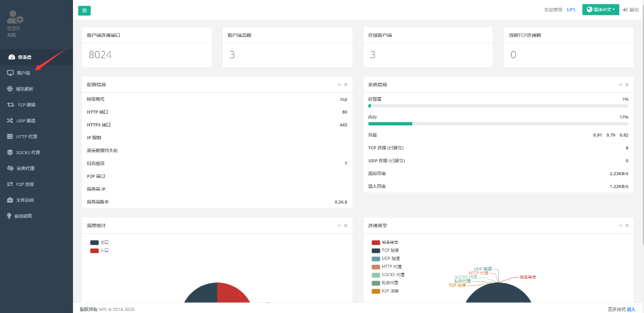Screen dimensions: 644x313
Task: Click the crossed-eye icon for 私密代理
Action: 10,168
